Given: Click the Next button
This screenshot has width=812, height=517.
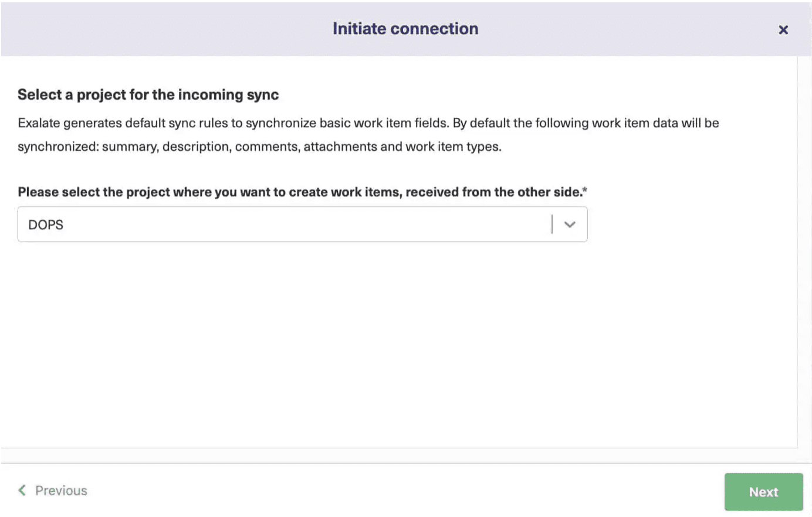Looking at the screenshot, I should click(x=763, y=491).
